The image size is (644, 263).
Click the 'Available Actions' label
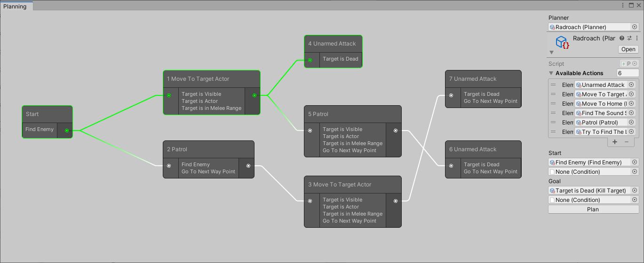click(579, 73)
